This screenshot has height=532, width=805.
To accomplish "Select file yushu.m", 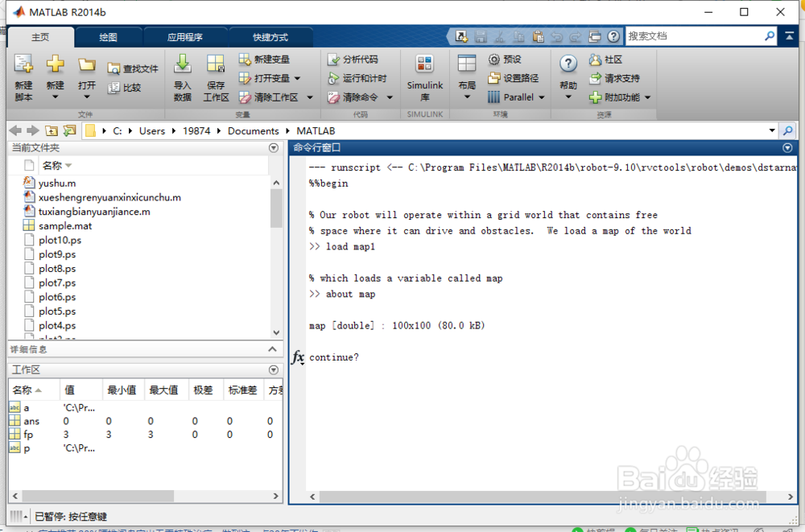I will pos(57,183).
